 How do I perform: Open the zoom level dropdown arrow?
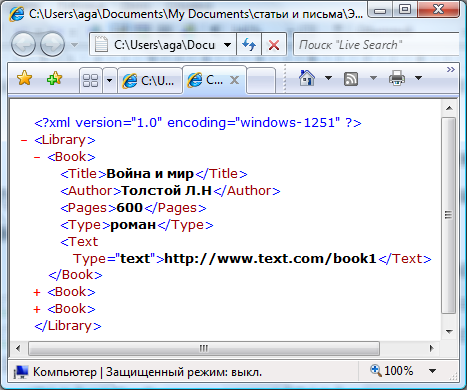(x=432, y=371)
